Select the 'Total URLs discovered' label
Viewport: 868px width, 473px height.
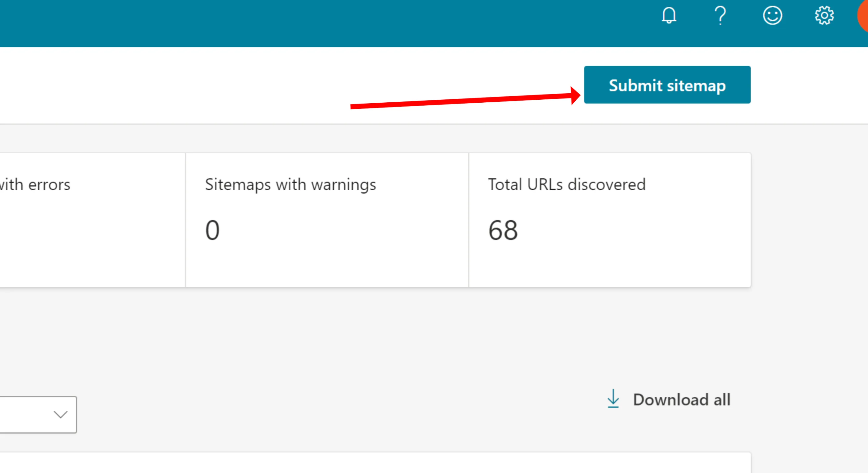tap(567, 185)
